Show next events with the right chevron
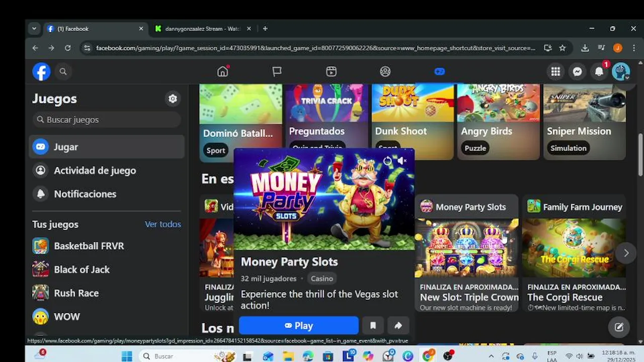Viewport: 644px width, 362px height. point(626,253)
